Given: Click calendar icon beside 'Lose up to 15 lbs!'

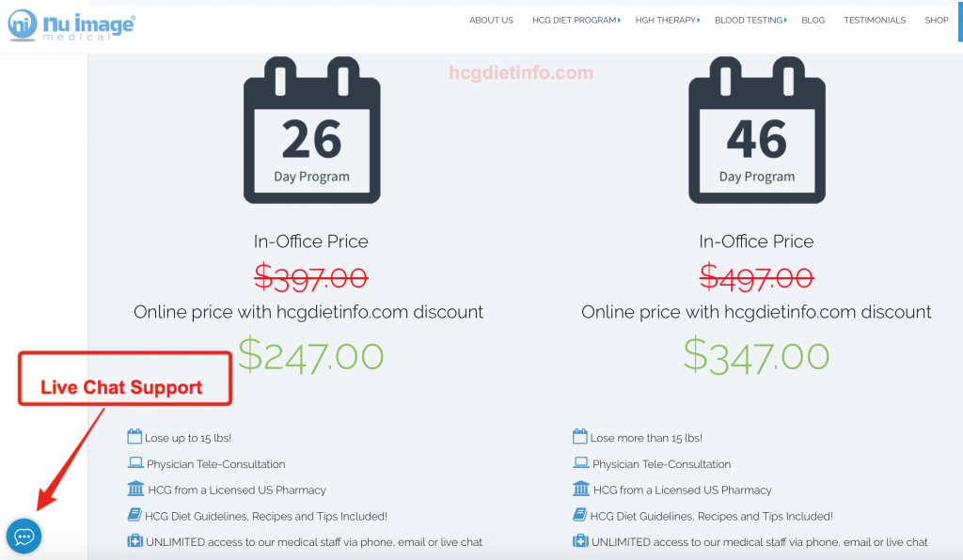Looking at the screenshot, I should pyautogui.click(x=134, y=437).
